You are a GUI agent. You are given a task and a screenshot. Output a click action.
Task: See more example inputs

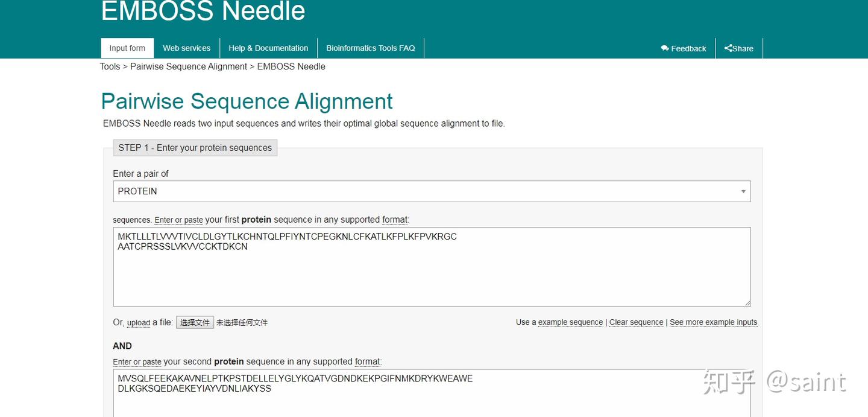pyautogui.click(x=714, y=322)
